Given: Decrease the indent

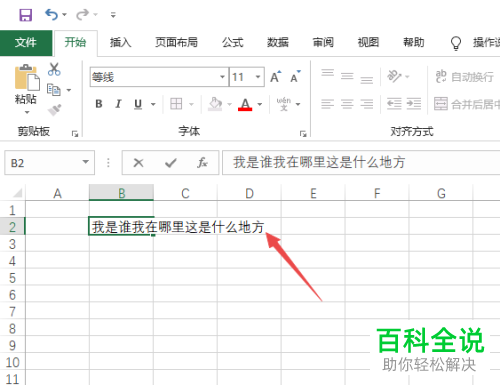Looking at the screenshot, I should coord(394,104).
